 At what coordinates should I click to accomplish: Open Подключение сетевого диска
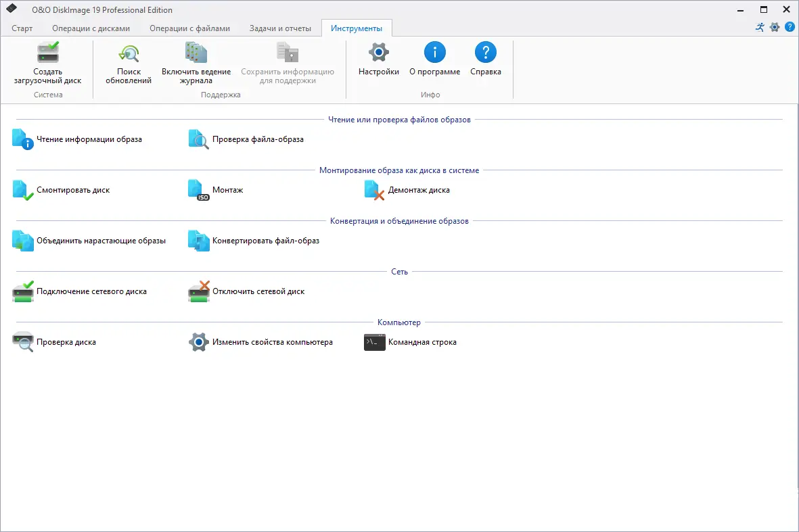[93, 291]
